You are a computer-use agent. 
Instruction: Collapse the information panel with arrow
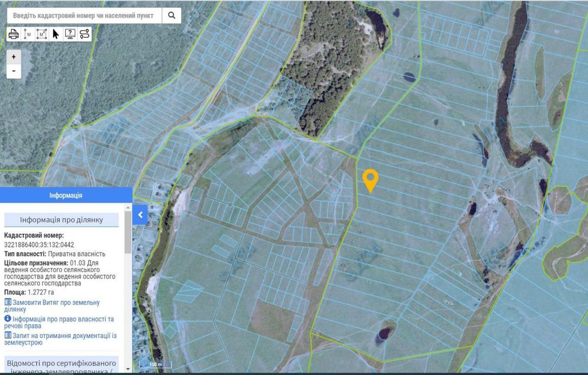141,215
